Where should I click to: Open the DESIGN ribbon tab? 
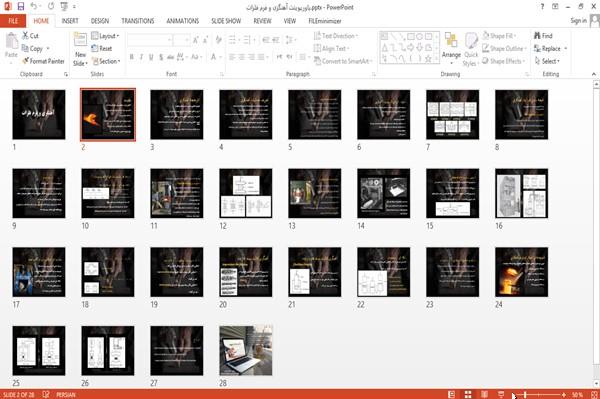point(99,21)
